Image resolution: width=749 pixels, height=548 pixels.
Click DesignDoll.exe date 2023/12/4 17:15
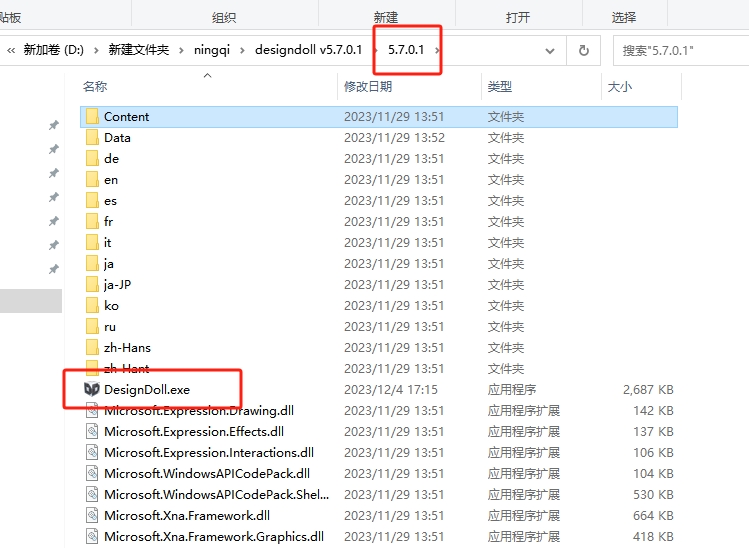click(391, 389)
